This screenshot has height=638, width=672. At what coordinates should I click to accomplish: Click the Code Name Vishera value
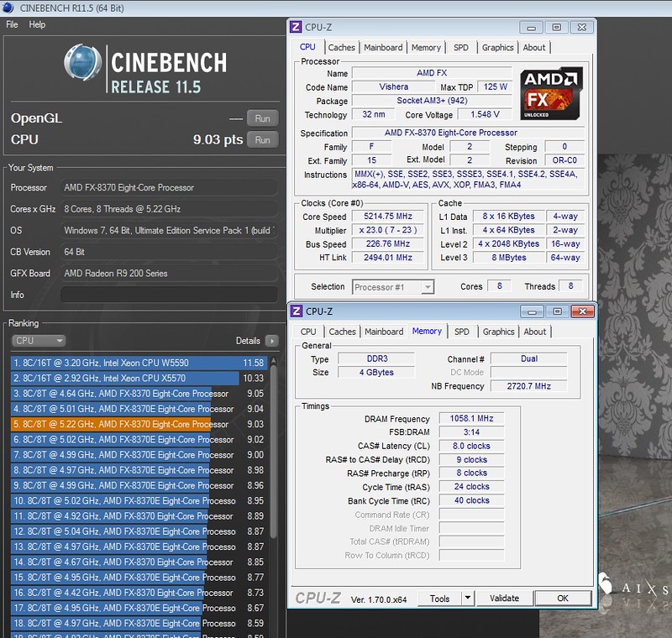click(x=393, y=87)
